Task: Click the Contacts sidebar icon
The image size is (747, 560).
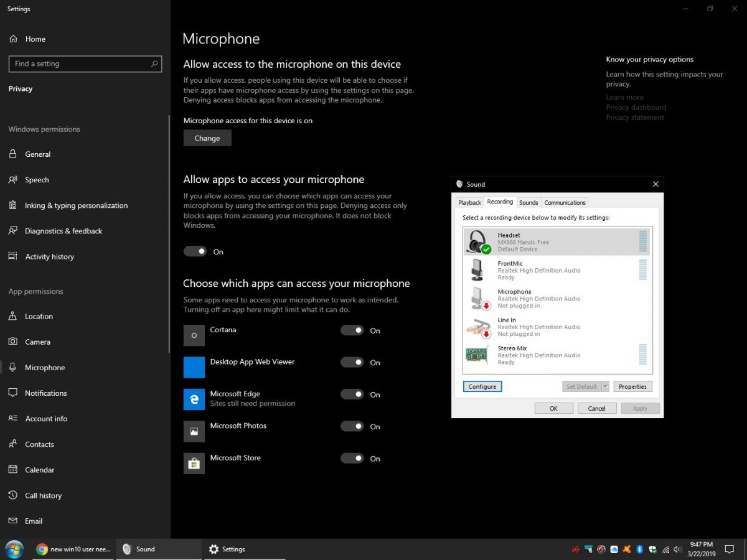Action: pos(13,444)
